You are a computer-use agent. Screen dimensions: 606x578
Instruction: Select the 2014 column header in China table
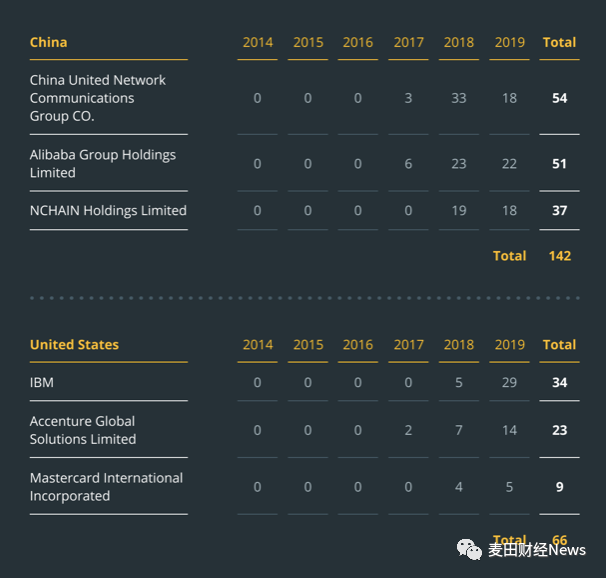[257, 42]
